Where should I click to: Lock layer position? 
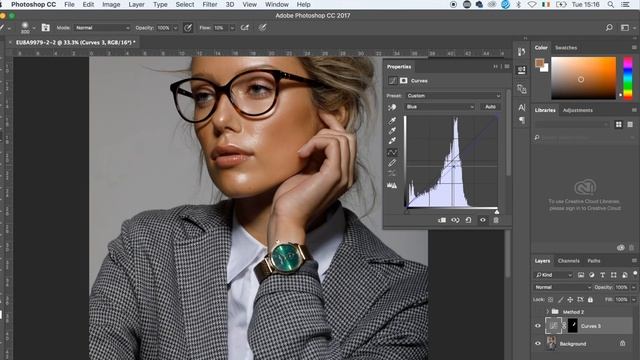point(570,300)
